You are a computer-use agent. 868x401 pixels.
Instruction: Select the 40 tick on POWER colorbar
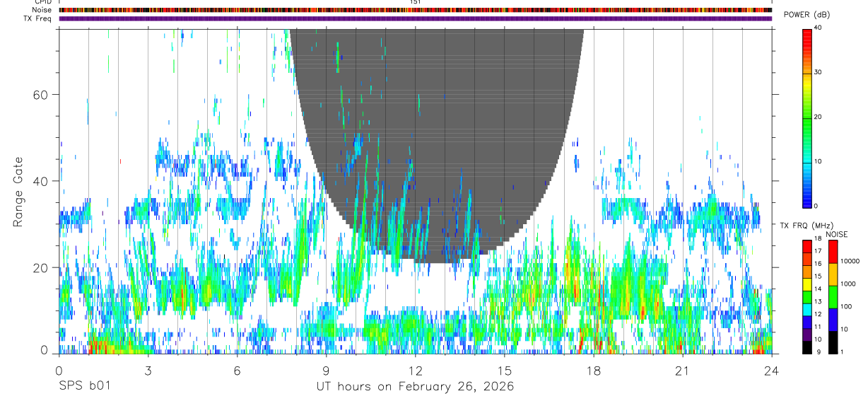pyautogui.click(x=818, y=28)
